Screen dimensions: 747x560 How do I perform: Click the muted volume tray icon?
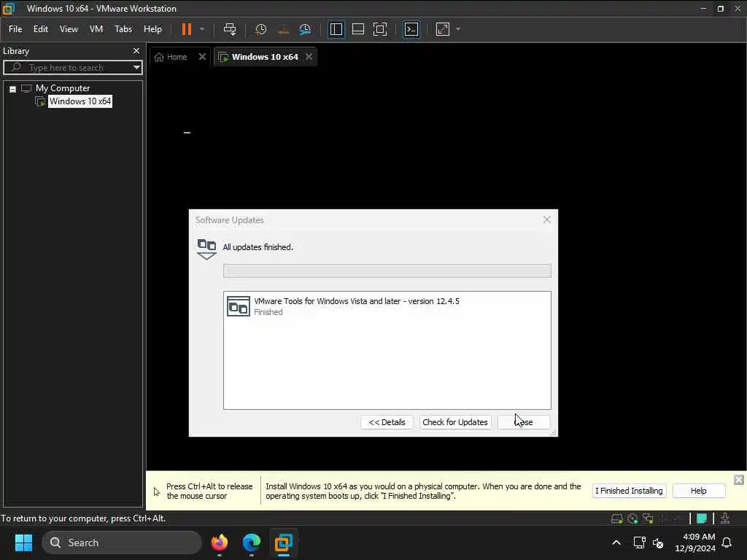pyautogui.click(x=658, y=542)
